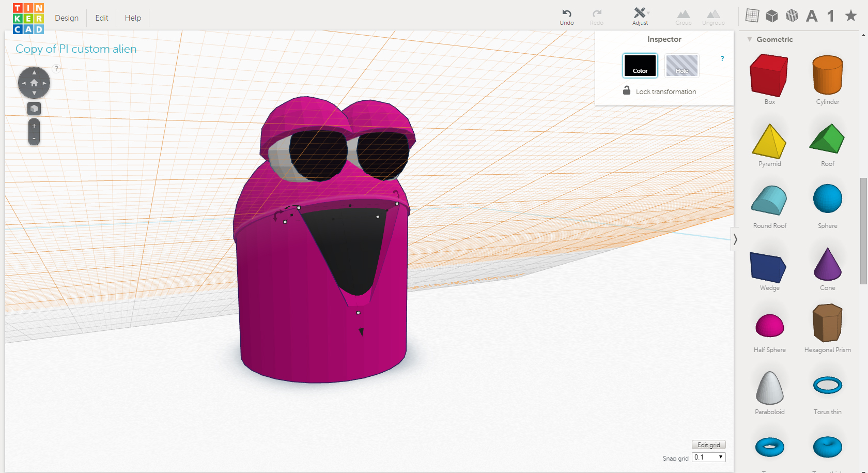
Task: Rotate view right with navigation arrow
Action: tap(44, 83)
